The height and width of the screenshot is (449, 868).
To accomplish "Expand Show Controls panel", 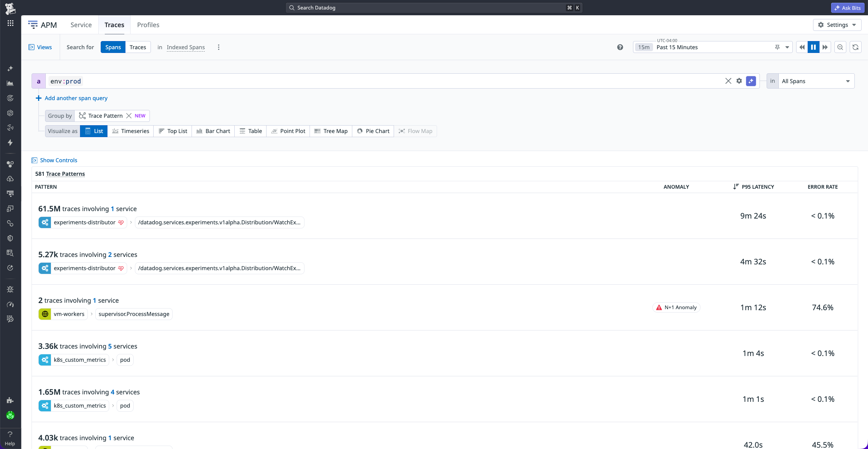I will click(x=55, y=160).
